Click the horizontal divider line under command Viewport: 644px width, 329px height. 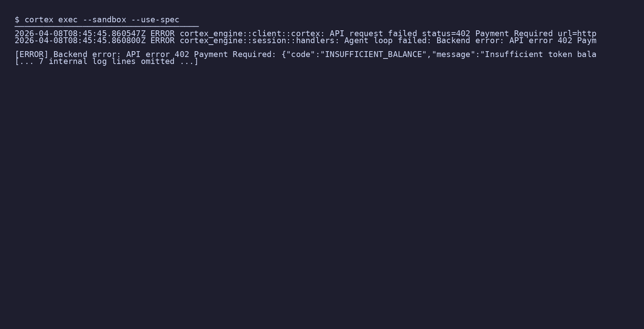pyautogui.click(x=107, y=27)
